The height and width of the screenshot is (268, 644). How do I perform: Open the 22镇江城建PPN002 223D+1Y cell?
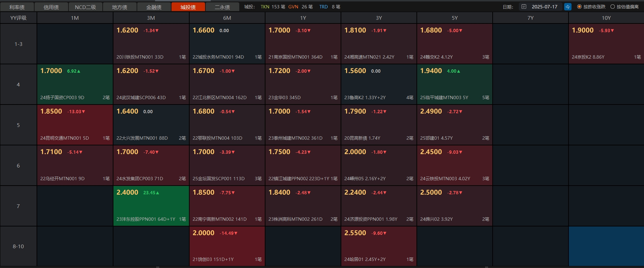303,165
